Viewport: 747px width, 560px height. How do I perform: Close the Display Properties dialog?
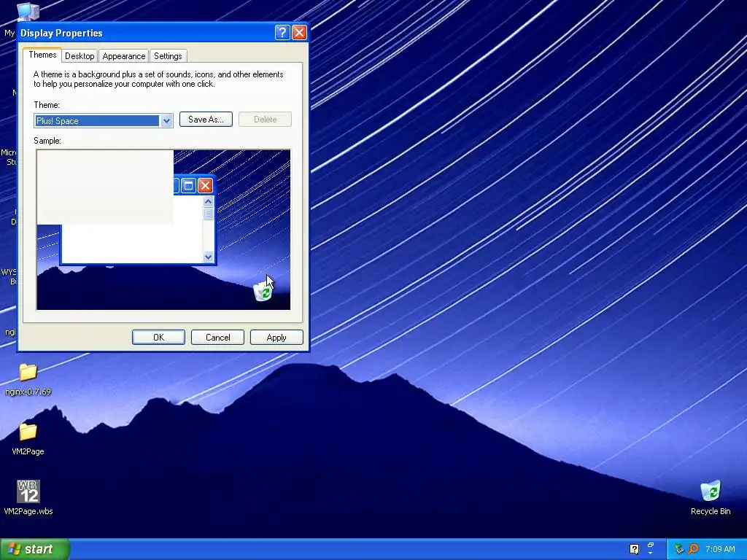[x=299, y=32]
